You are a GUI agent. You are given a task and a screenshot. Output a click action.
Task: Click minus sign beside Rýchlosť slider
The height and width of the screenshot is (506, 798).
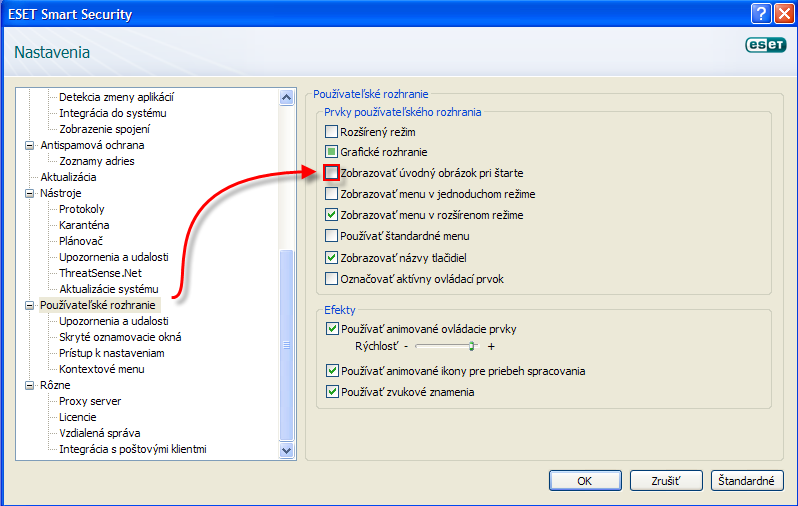click(x=406, y=346)
